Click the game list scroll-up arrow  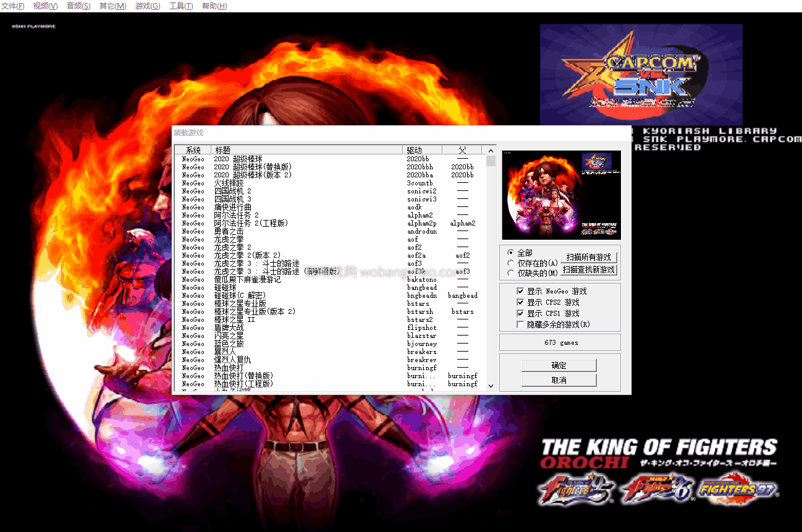pos(491,150)
